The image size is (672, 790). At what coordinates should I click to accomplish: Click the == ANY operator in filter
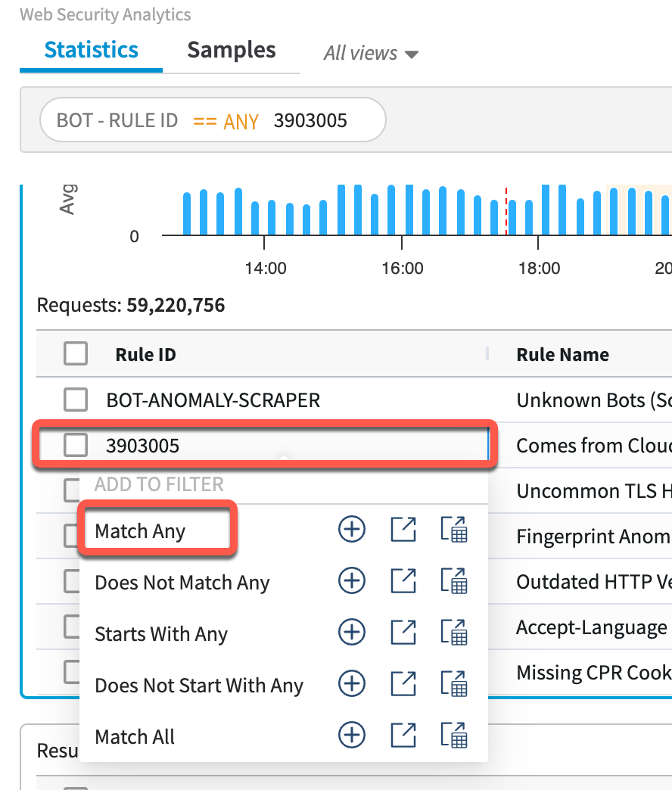pyautogui.click(x=226, y=121)
